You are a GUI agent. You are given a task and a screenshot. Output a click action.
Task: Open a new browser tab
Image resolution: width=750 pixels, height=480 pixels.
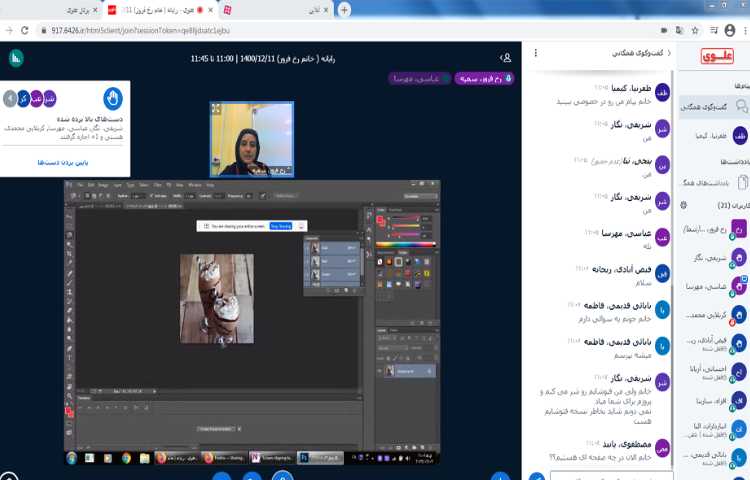coord(344,10)
